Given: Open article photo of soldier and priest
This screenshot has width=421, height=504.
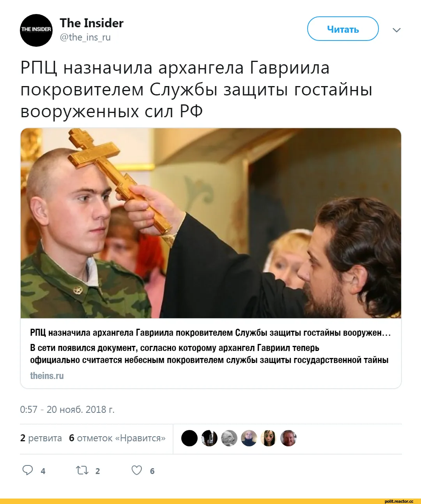Looking at the screenshot, I should pyautogui.click(x=211, y=223).
